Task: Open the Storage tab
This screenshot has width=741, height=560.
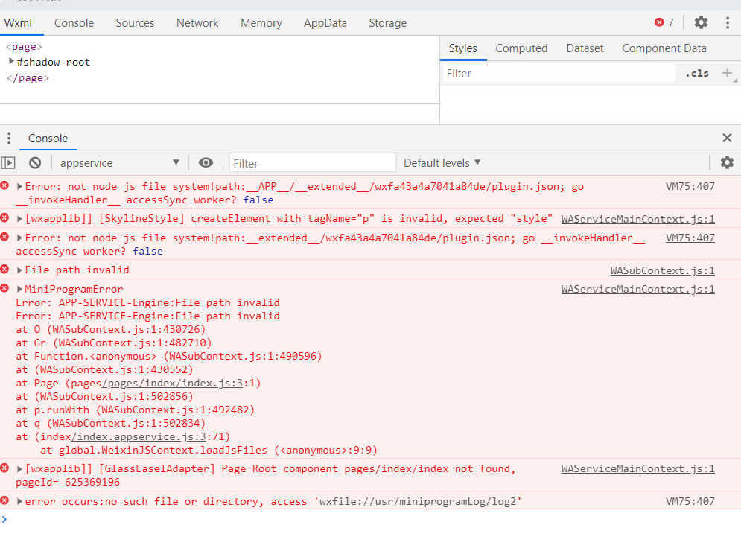Action: pos(387,22)
